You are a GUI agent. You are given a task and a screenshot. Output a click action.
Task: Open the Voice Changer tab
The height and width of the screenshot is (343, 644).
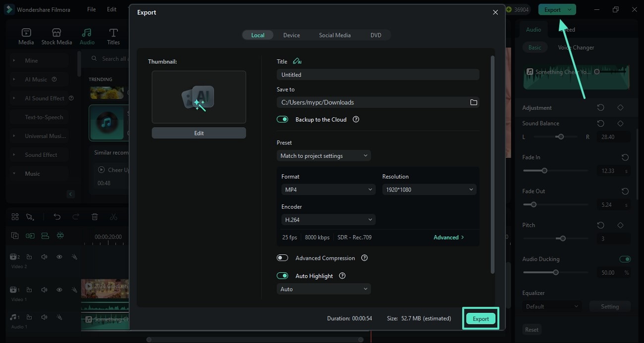click(x=576, y=48)
